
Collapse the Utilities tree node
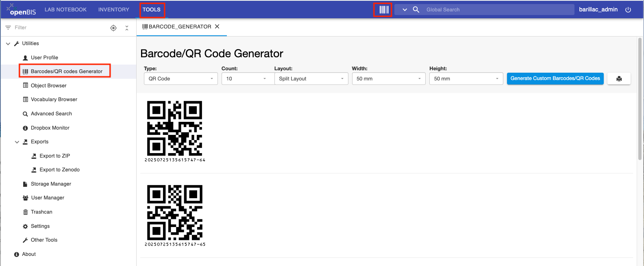tap(8, 43)
